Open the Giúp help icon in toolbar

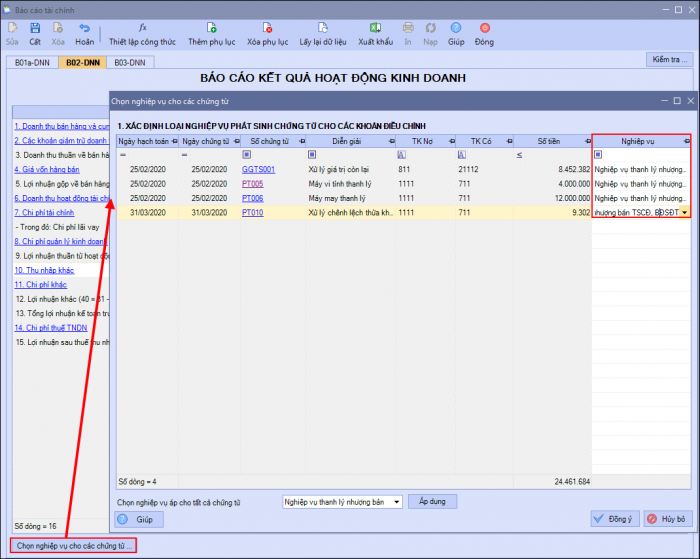[x=456, y=28]
